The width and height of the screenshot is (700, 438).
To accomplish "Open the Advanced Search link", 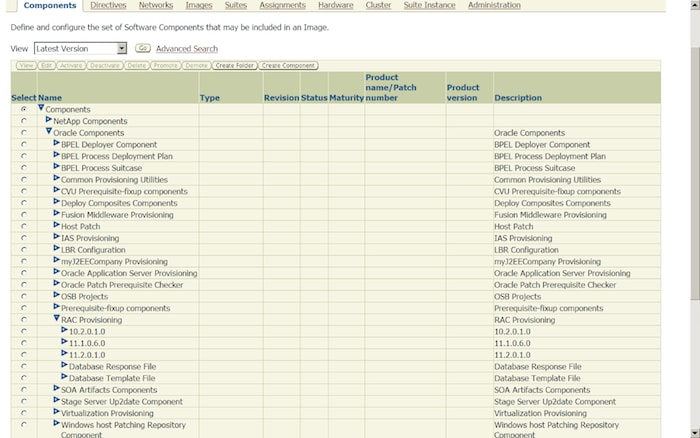I will [x=187, y=49].
